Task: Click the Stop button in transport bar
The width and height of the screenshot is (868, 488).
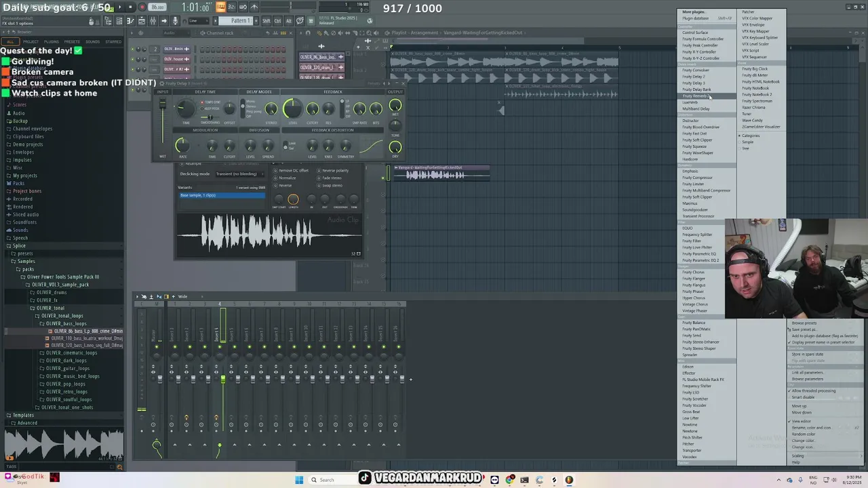Action: 130,7
